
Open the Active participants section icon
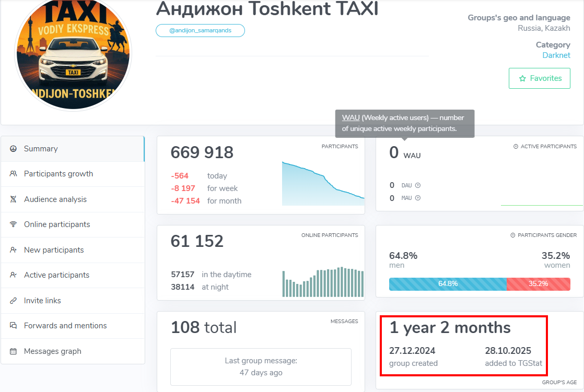[13, 275]
